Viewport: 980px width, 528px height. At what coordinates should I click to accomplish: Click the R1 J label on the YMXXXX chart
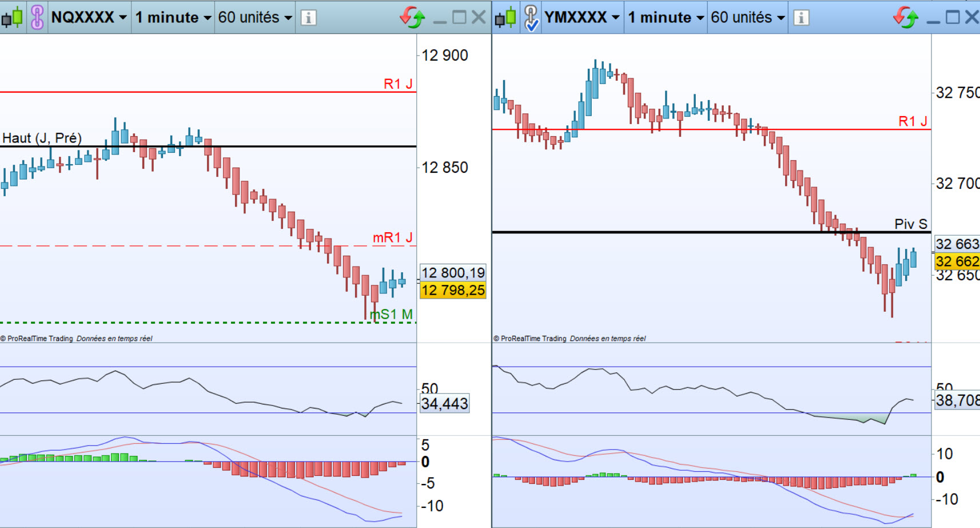point(913,121)
